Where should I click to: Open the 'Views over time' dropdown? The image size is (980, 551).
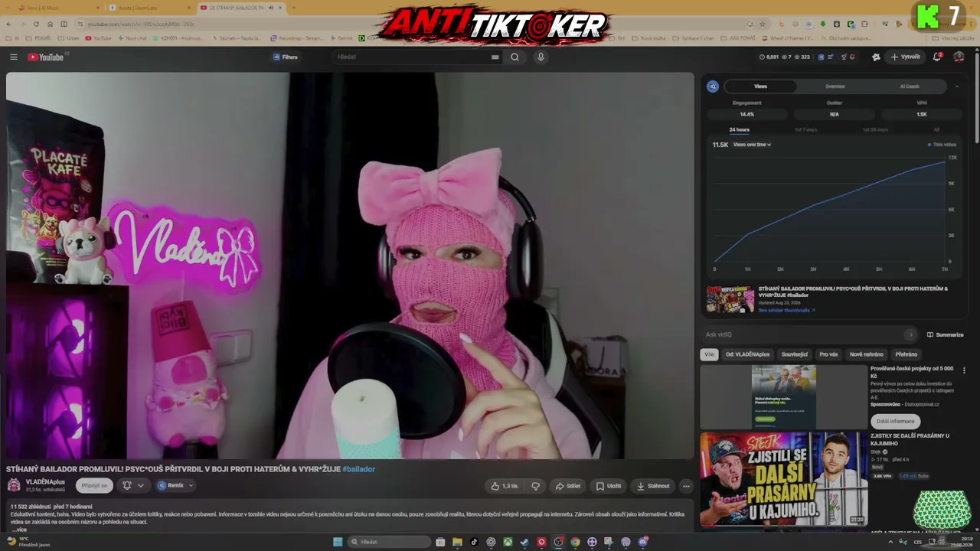[x=752, y=145]
